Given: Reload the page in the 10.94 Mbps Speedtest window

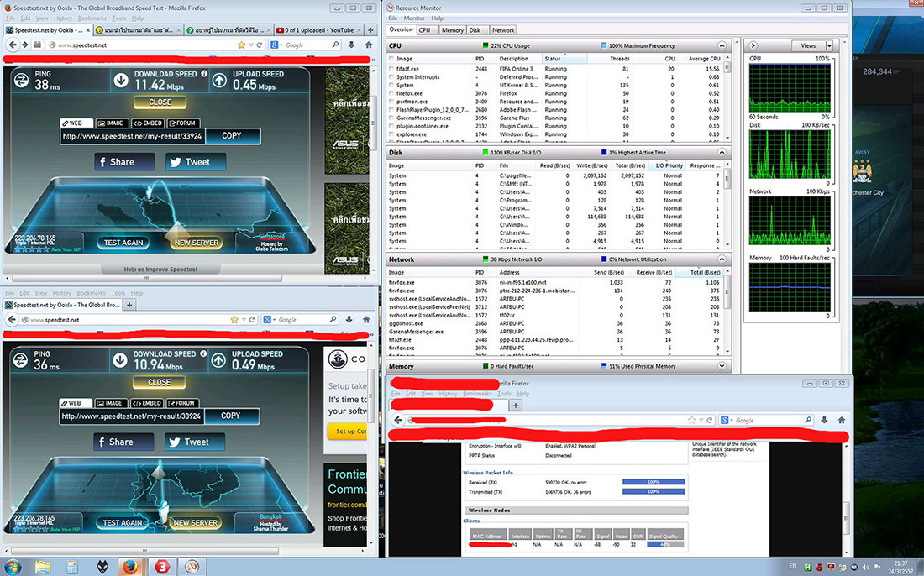Looking at the screenshot, I should tap(252, 320).
